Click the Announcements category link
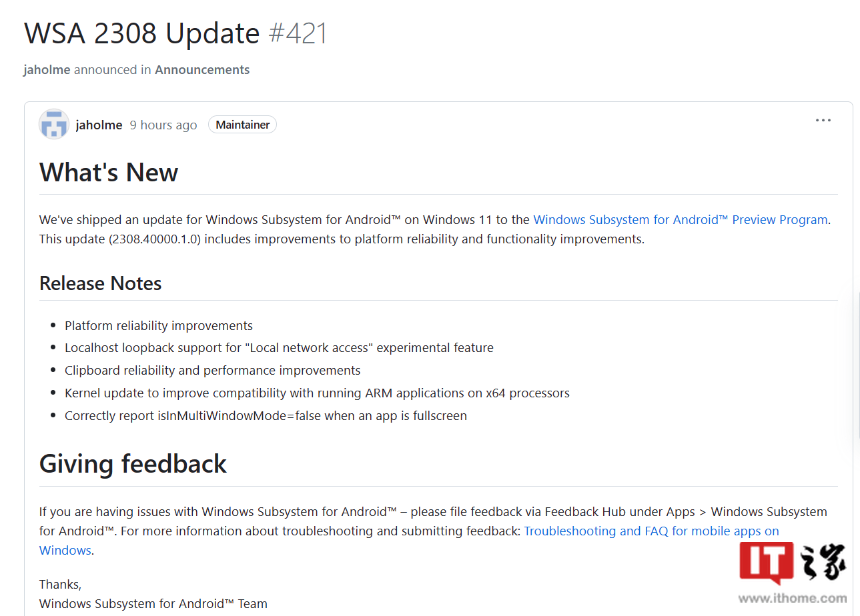 point(202,69)
